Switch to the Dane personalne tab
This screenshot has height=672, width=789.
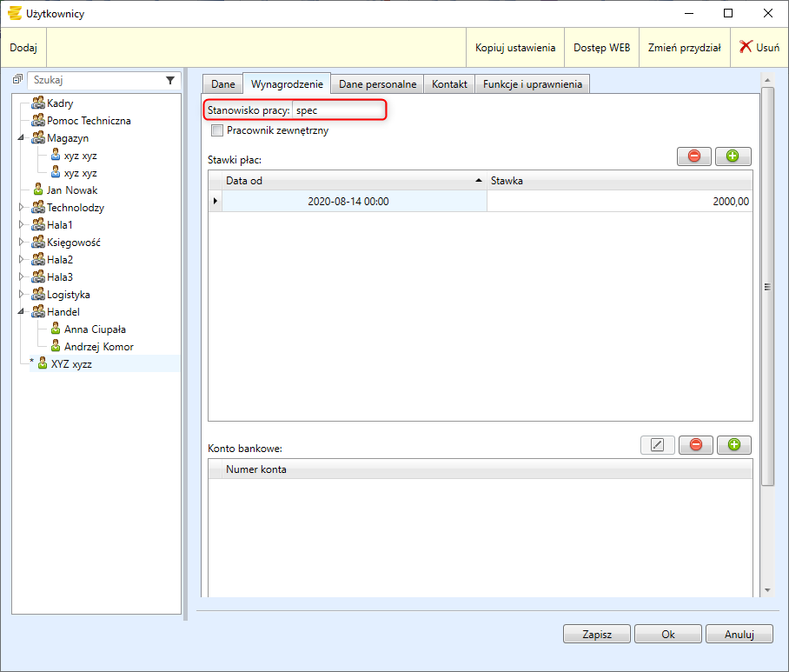point(377,84)
